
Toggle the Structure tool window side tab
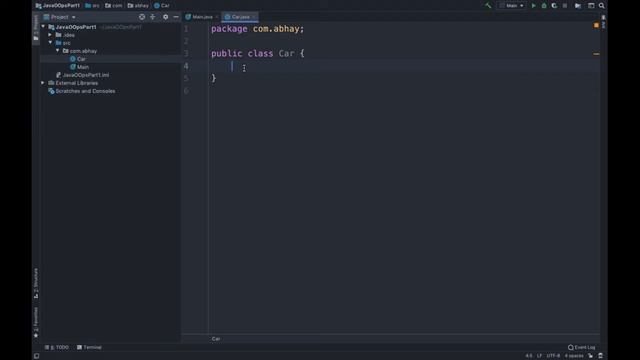[36, 283]
